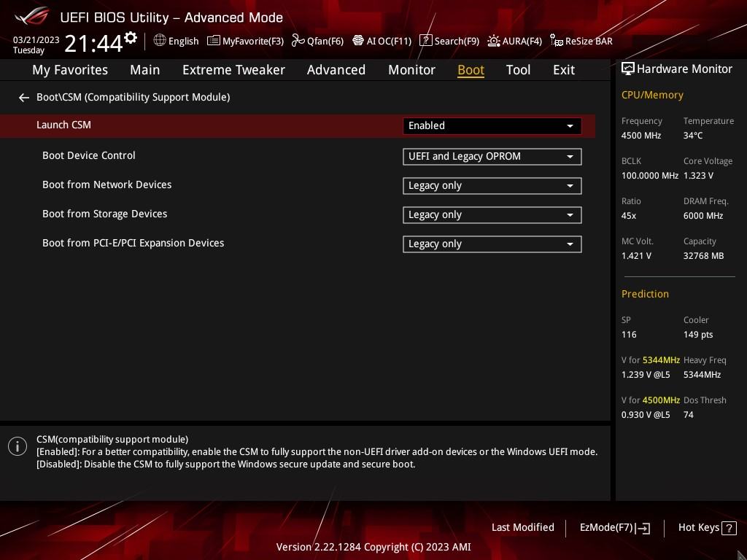Click the globe language icon

(160, 41)
